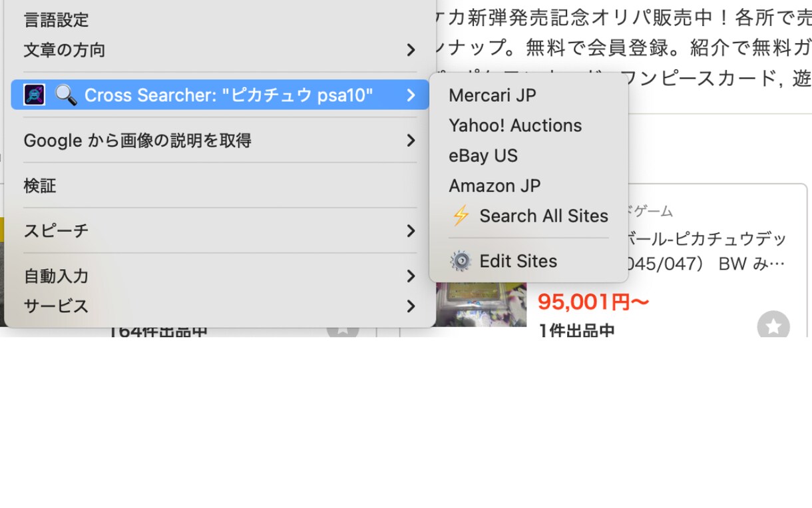Choose Search All Sites option
This screenshot has height=508, width=812.
[528, 216]
